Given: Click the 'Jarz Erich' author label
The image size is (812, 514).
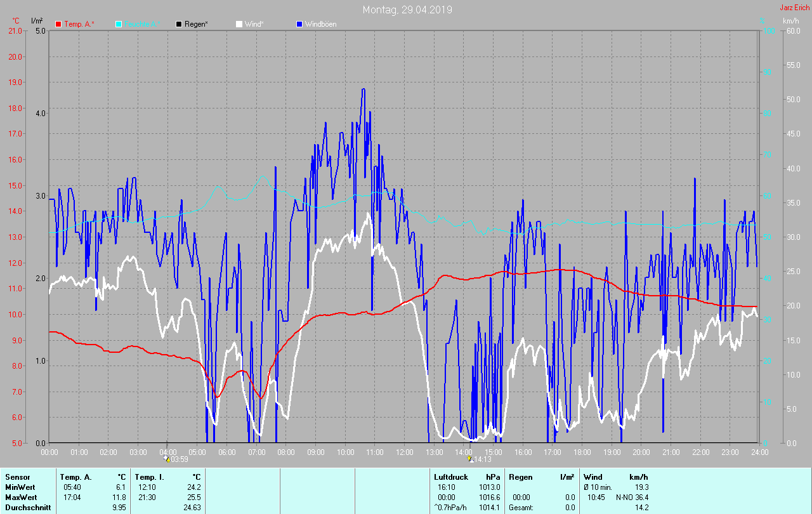Looking at the screenshot, I should [794, 8].
